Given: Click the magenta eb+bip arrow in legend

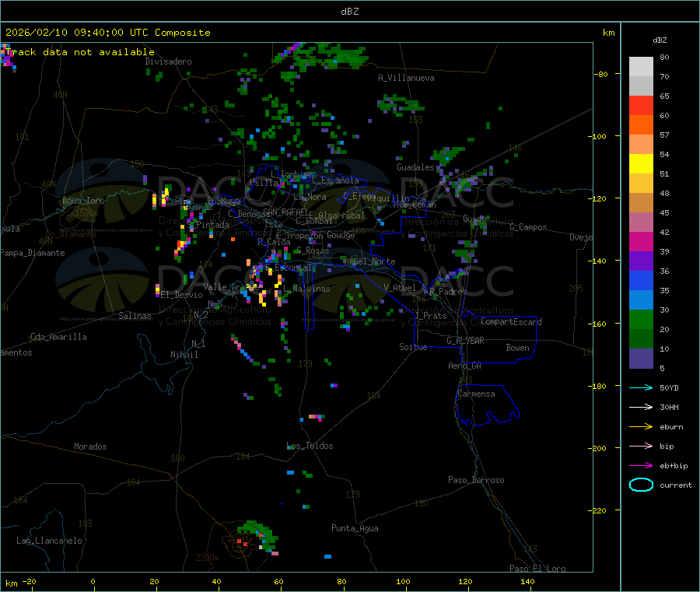Looking at the screenshot, I should click(641, 465).
